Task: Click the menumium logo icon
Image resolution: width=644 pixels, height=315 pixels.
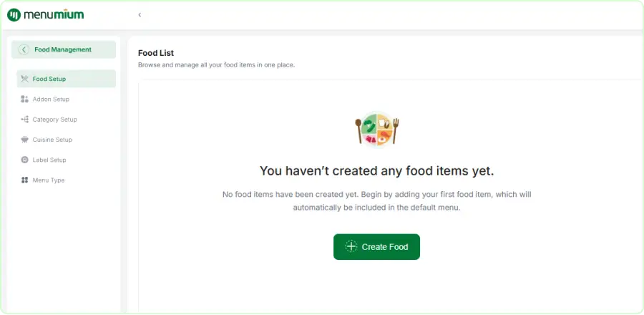Action: tap(14, 15)
